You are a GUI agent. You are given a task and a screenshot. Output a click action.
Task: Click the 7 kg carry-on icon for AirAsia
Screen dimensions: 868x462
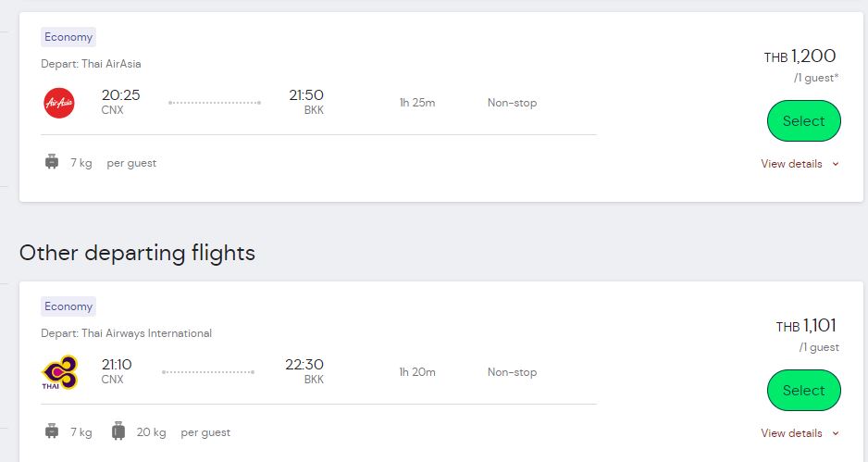52,162
